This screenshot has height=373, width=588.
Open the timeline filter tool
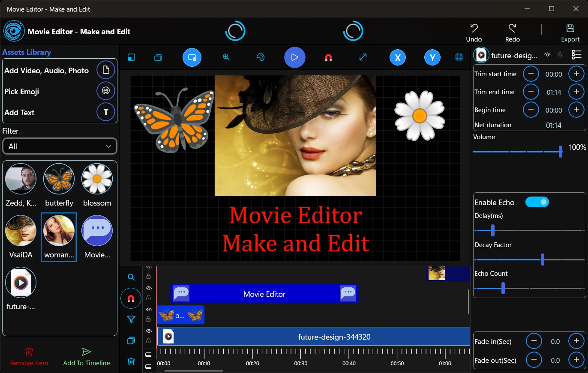131,319
